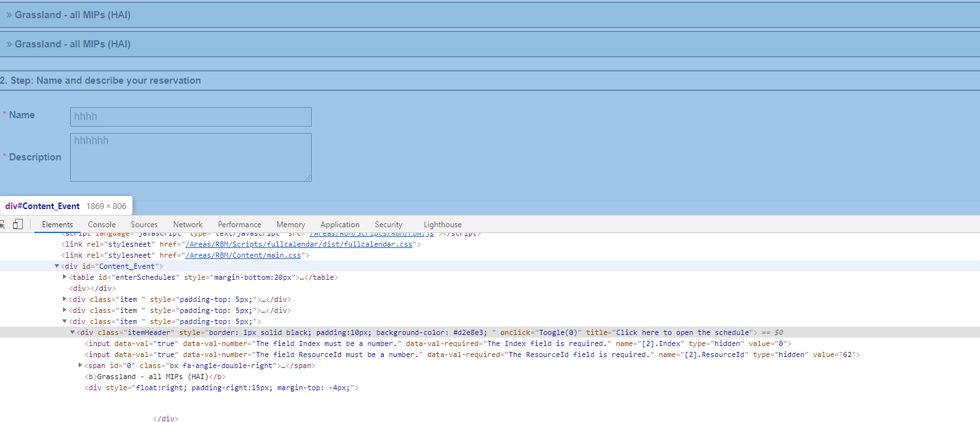
Task: Click inside the Description textarea
Action: click(190, 156)
